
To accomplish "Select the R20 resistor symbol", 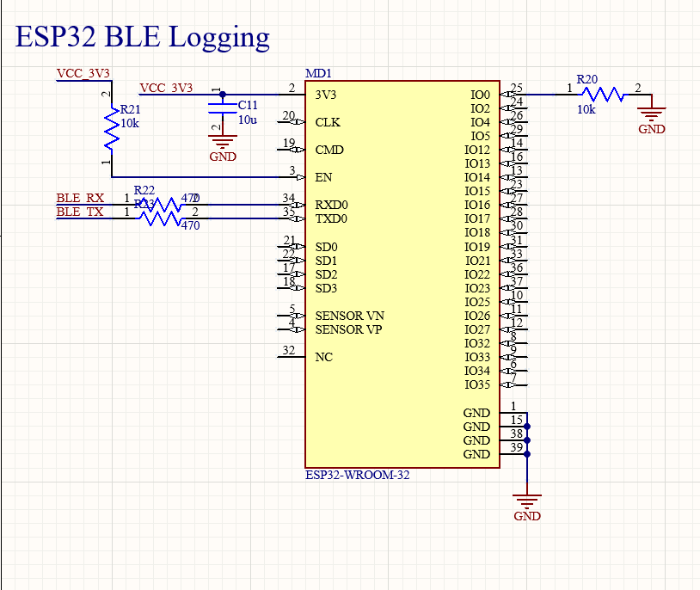I will tap(604, 95).
